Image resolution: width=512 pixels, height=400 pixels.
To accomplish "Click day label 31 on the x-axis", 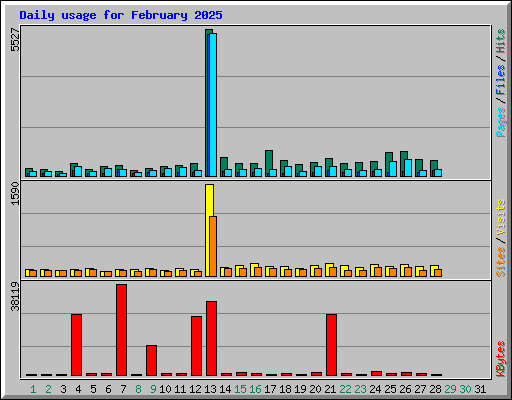I will [x=480, y=389].
